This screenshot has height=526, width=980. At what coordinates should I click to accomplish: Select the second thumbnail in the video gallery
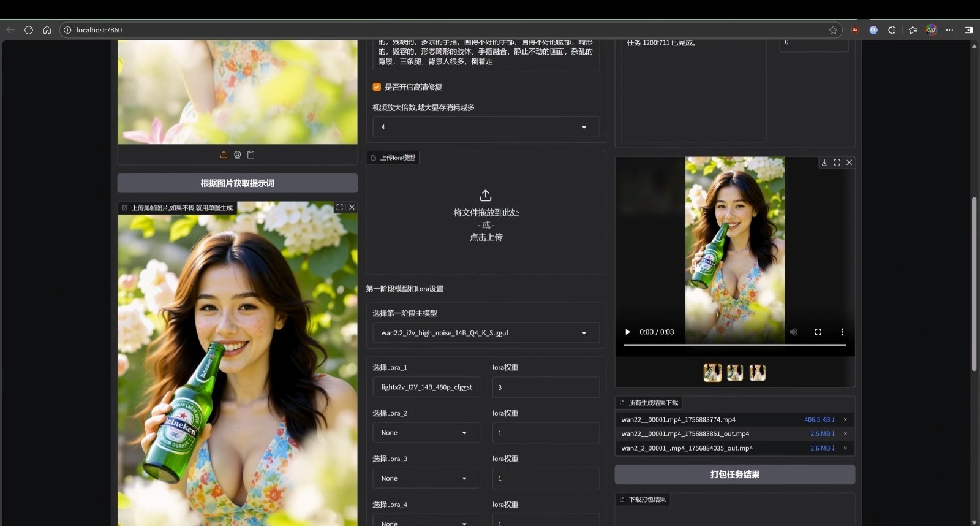734,372
